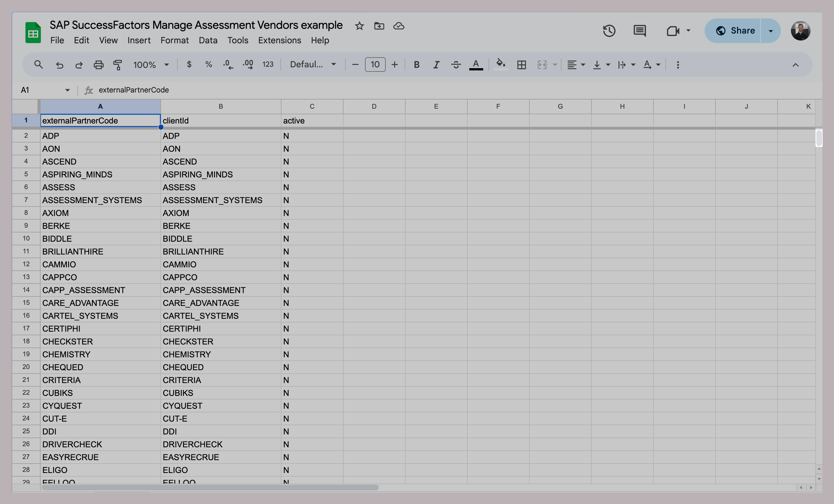Image resolution: width=834 pixels, height=504 pixels.
Task: Open search the menus magnifier
Action: tap(39, 64)
